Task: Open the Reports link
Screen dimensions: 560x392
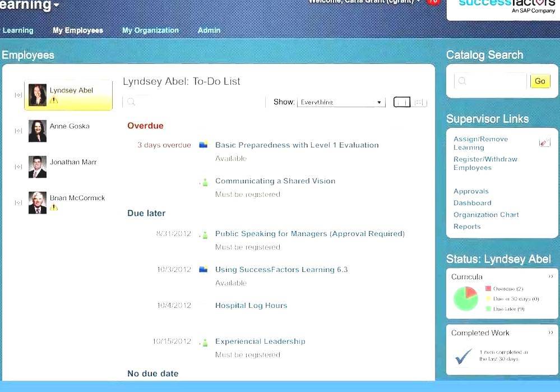Action: click(467, 227)
